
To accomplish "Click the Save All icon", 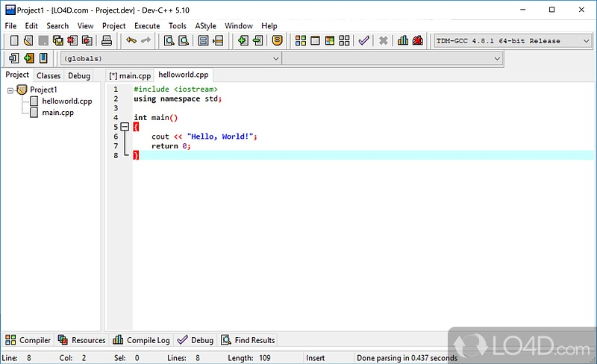I will click(58, 41).
